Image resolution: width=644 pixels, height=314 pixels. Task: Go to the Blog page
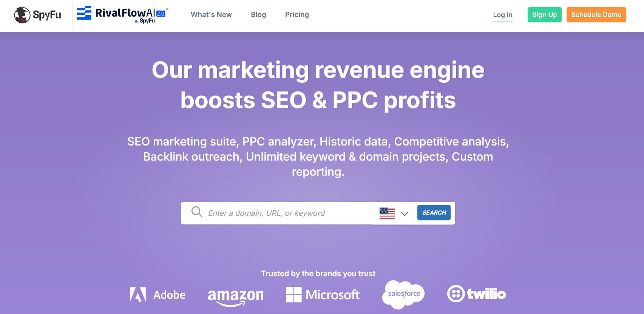(258, 15)
